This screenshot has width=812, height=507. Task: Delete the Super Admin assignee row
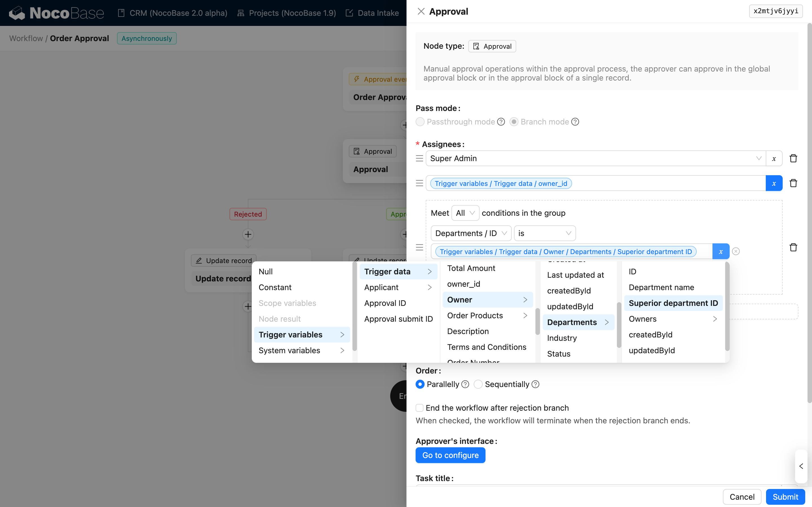793,158
